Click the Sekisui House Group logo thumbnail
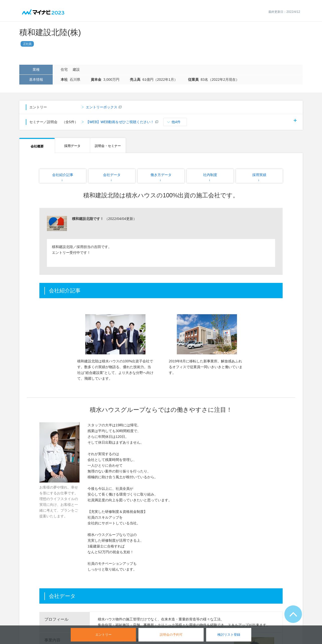322x644 pixels. point(57,223)
